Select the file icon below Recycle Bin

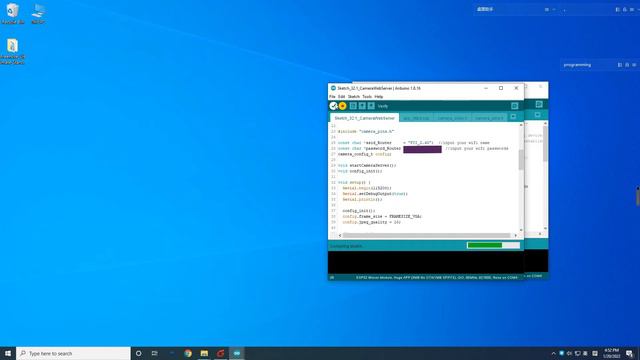click(x=12, y=51)
